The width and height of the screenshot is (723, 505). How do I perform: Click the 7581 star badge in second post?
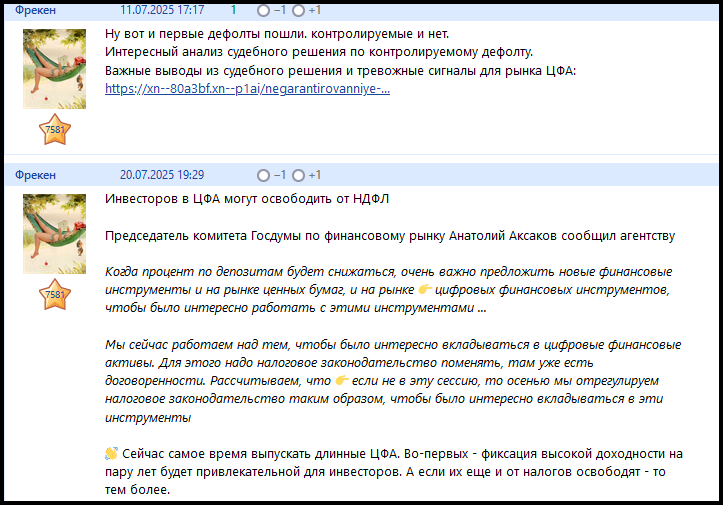point(55,295)
